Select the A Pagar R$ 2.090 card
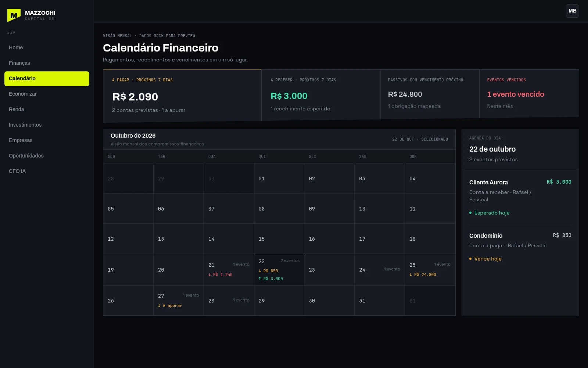The width and height of the screenshot is (588, 368). coord(182,96)
